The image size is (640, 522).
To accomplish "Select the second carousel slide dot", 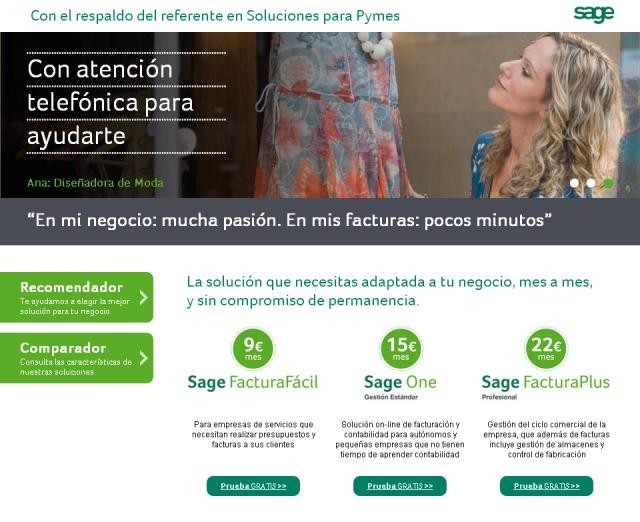I will pyautogui.click(x=591, y=183).
